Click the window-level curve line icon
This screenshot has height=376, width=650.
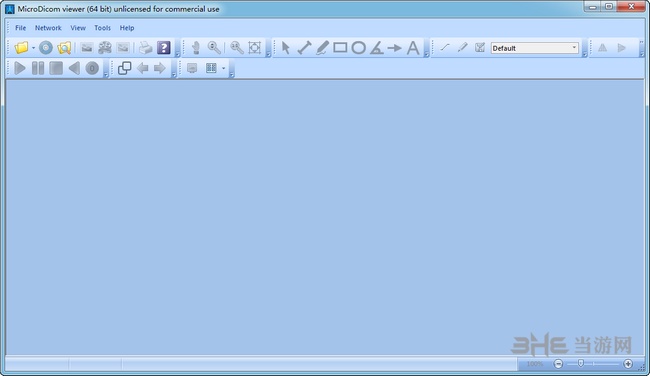point(445,48)
